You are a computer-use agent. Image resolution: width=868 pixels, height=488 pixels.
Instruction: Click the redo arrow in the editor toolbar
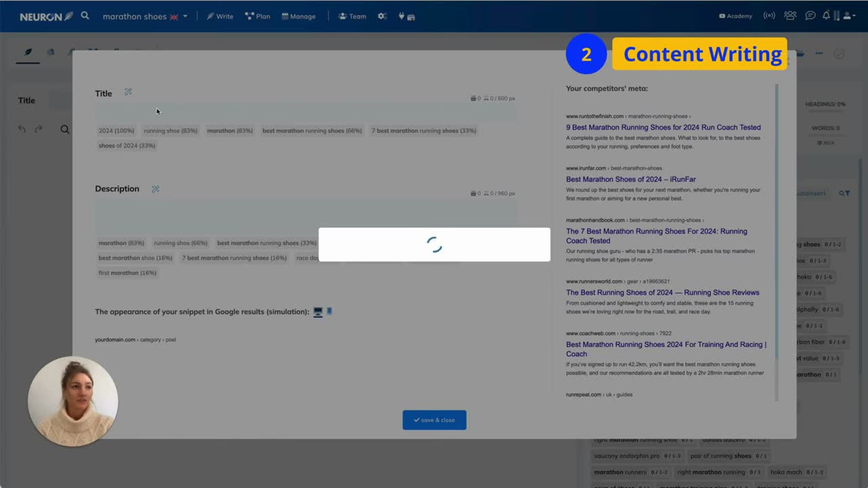[39, 129]
